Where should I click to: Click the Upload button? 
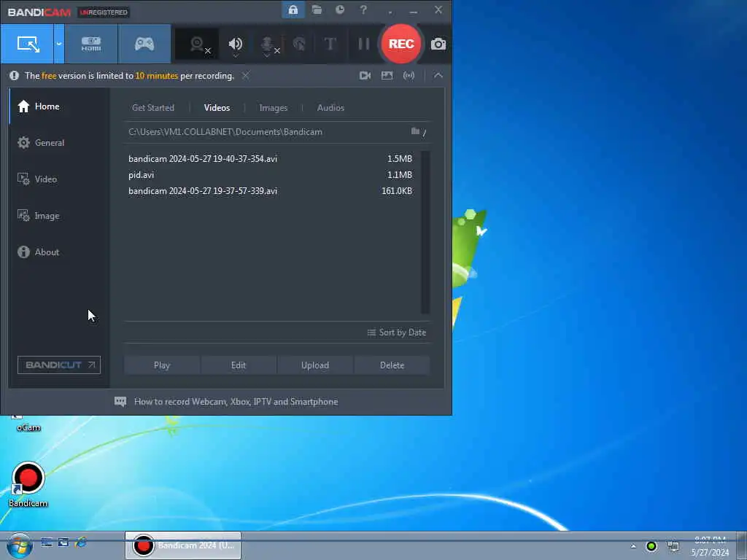click(x=315, y=365)
